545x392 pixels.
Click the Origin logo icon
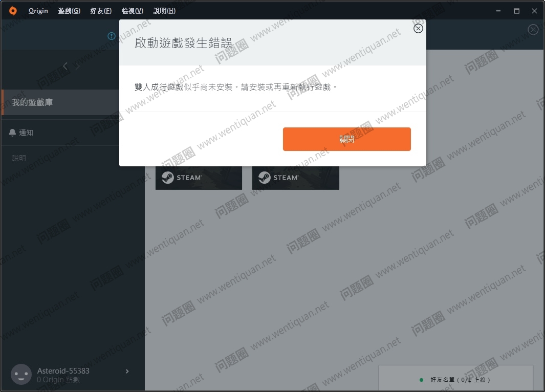(x=13, y=11)
